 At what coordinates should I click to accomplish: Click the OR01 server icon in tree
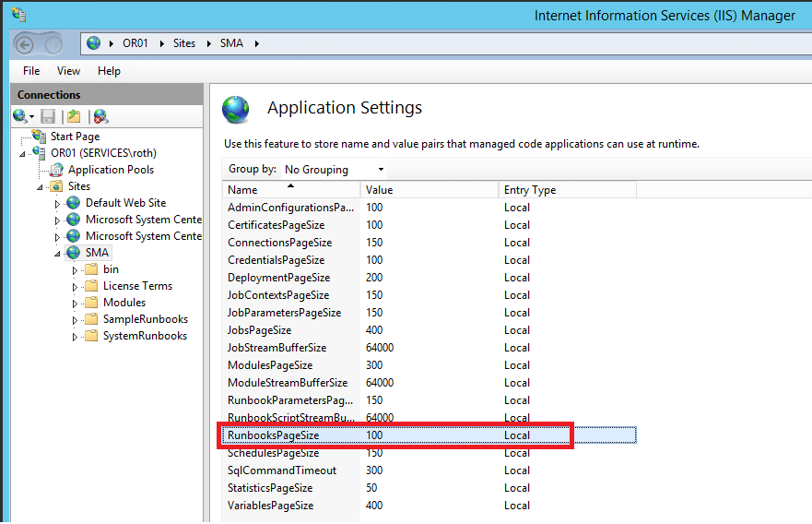tap(39, 153)
